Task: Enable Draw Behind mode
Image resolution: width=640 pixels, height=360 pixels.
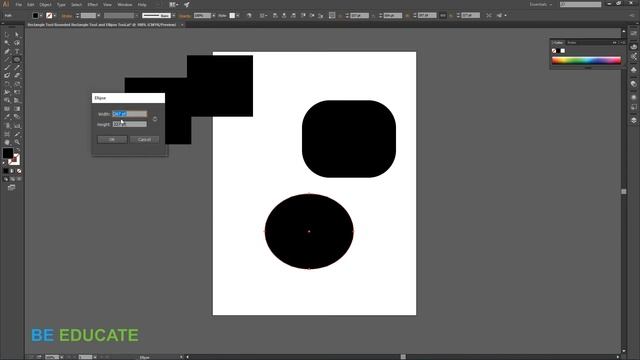Action: tap(12, 179)
